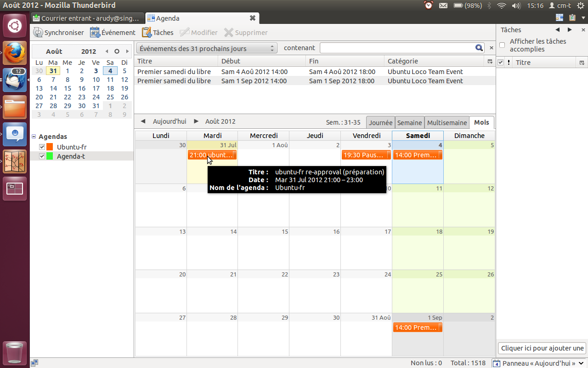The image size is (588, 368).
Task: Click the Tâches toolbar icon
Action: pyautogui.click(x=147, y=33)
